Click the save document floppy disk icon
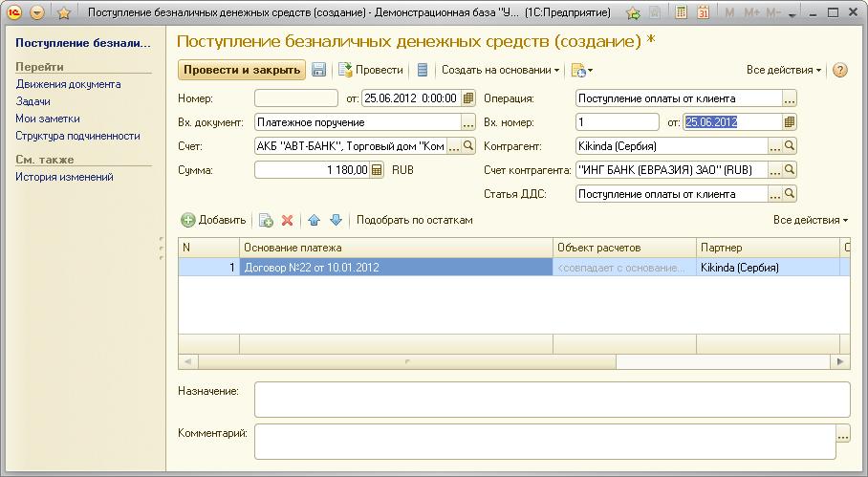Screen dimensions: 868x477 [319, 70]
